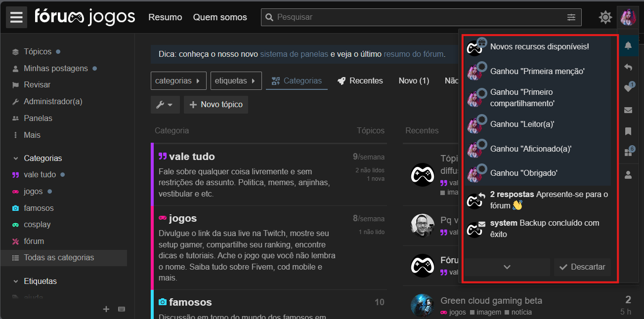Open the messages envelope tab
This screenshot has width=644, height=319.
[x=628, y=110]
